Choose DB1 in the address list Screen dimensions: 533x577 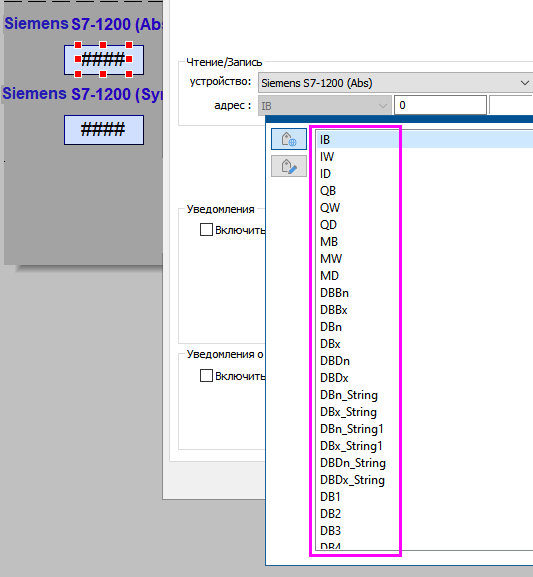(x=425, y=497)
